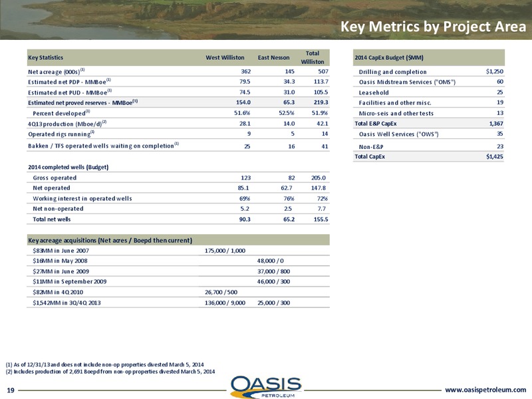This screenshot has height=399, width=532.
Task: Click the 51.6% percent developed value
Action: click(x=242, y=113)
